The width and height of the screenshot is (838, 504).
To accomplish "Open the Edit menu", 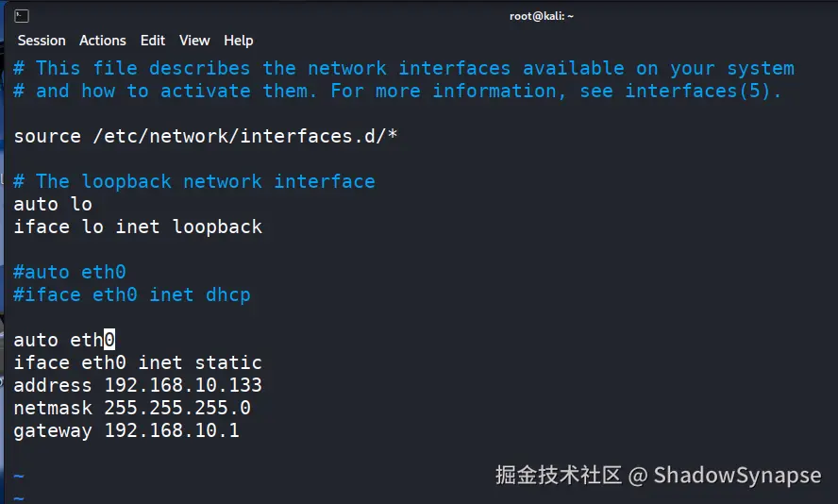I will pyautogui.click(x=153, y=41).
